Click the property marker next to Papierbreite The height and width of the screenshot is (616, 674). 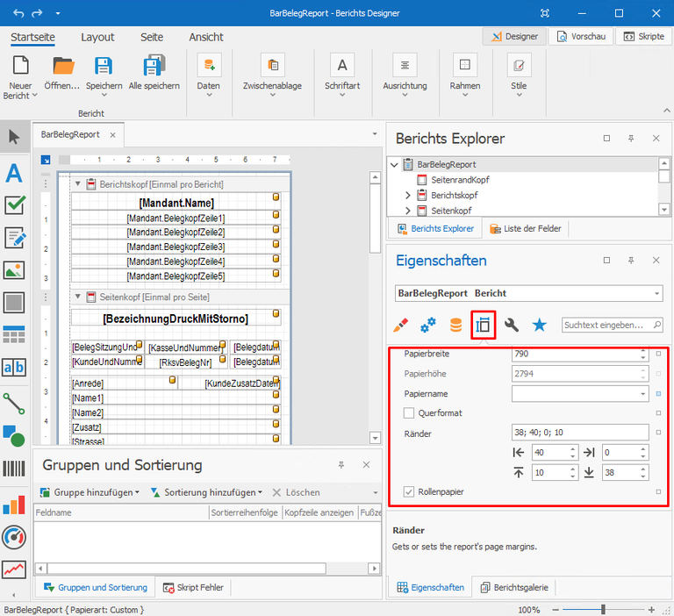click(x=658, y=354)
